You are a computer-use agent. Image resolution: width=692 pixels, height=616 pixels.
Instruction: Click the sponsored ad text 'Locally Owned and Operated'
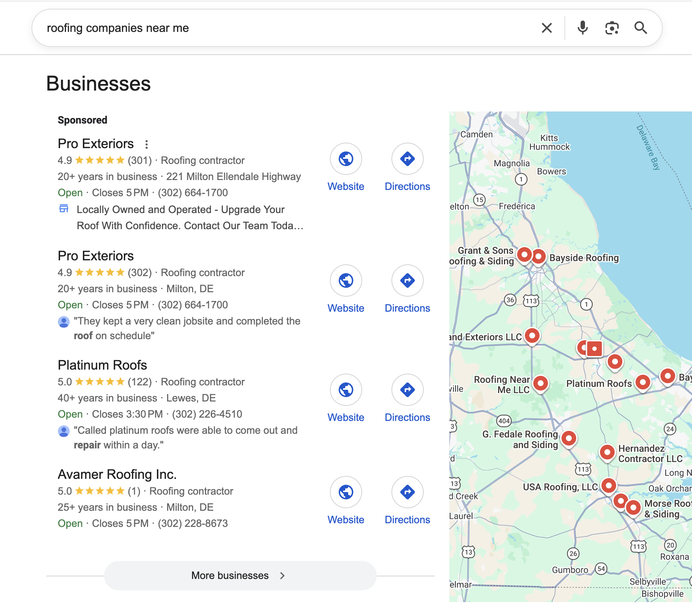pos(144,209)
